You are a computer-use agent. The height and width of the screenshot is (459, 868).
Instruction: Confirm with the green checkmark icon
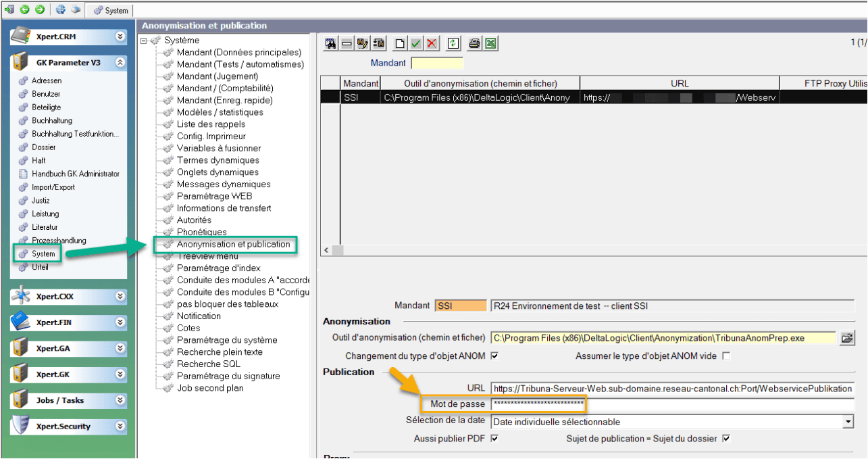point(416,43)
